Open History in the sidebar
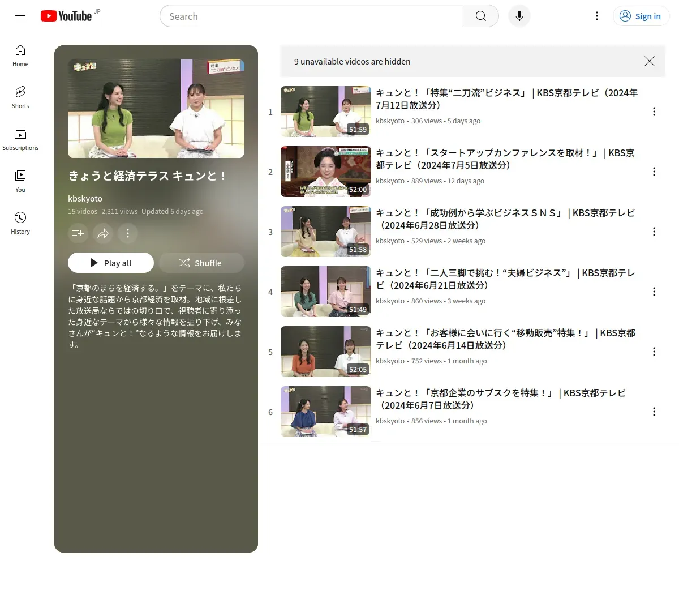Viewport: 679px width, 616px height. click(20, 224)
